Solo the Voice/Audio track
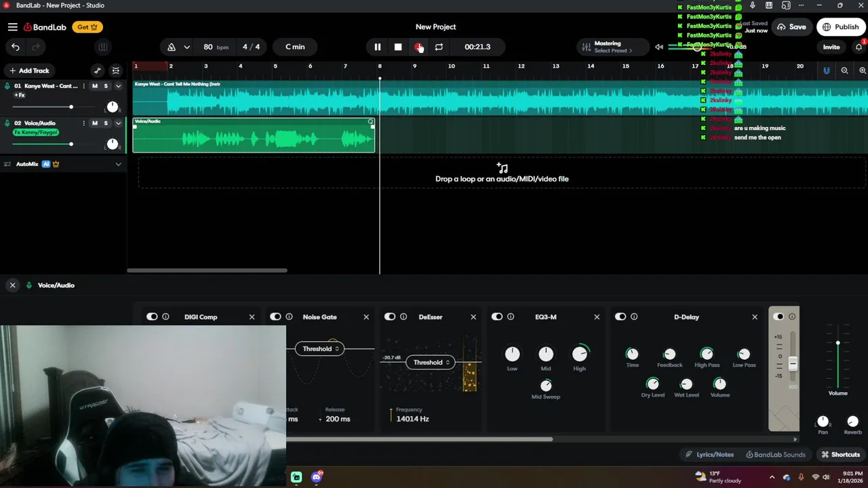 [106, 123]
